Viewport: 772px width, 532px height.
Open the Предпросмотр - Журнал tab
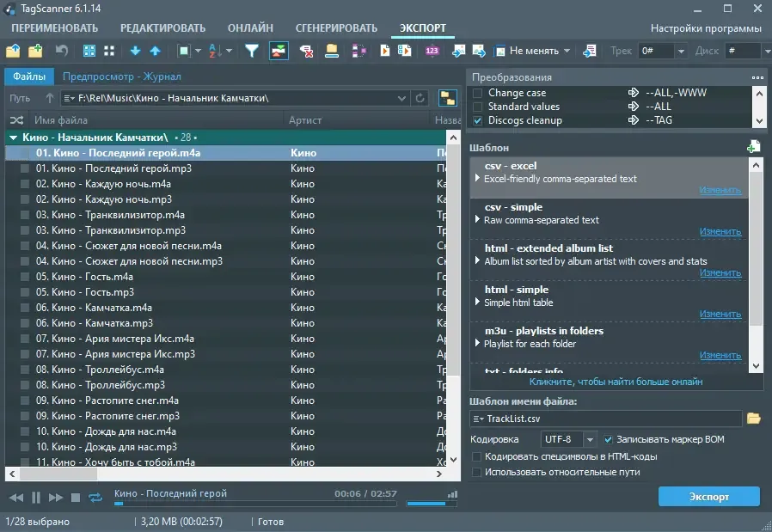coord(121,76)
